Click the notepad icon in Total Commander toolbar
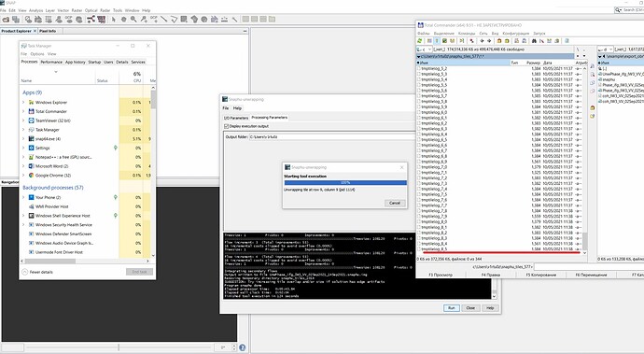This screenshot has width=644, height=354. [x=567, y=41]
